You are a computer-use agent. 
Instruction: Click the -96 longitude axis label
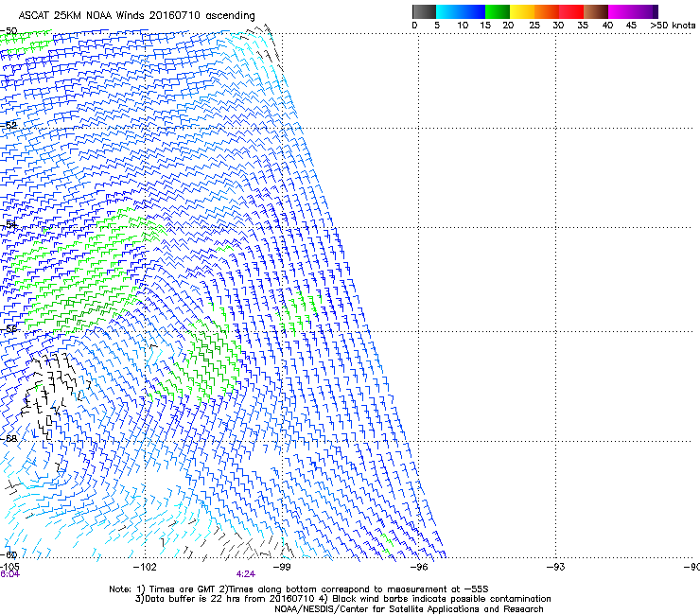pos(418,567)
